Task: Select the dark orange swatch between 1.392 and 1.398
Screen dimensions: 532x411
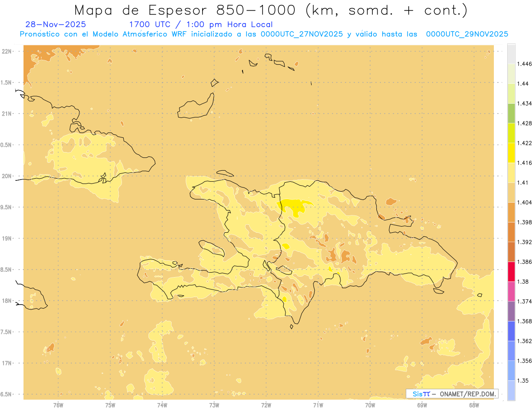Action: point(511,232)
